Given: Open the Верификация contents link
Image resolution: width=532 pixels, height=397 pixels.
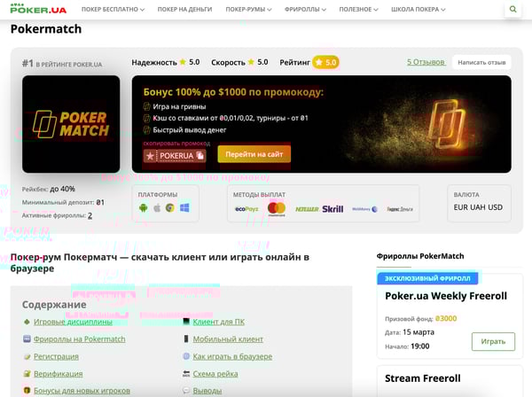Looking at the screenshot, I should point(58,374).
